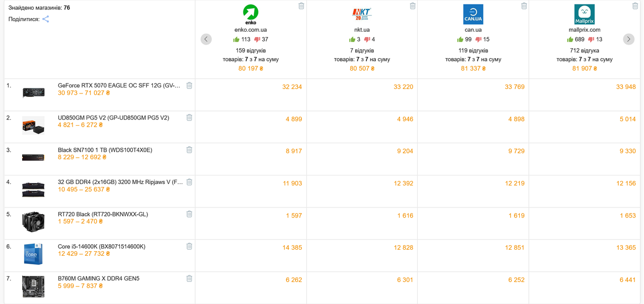Screen dimensions: 644x304
Task: Delete RT720 Black cooler from list
Action: tap(189, 214)
